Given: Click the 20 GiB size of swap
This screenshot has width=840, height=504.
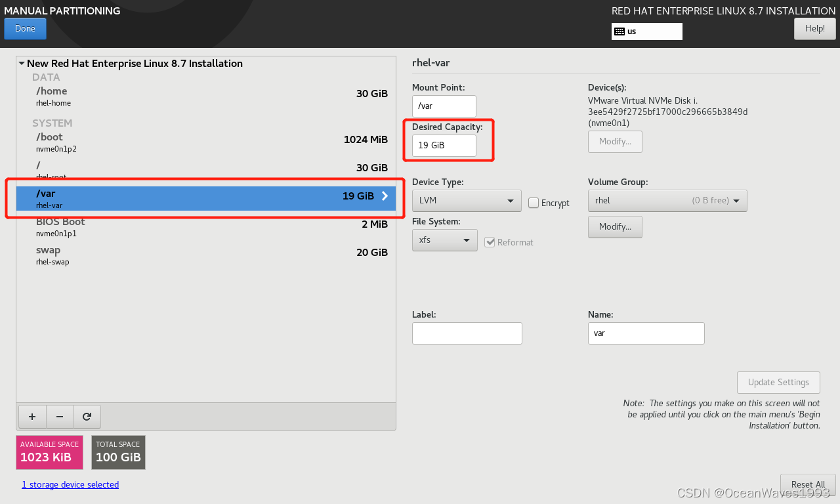Looking at the screenshot, I should [x=372, y=253].
